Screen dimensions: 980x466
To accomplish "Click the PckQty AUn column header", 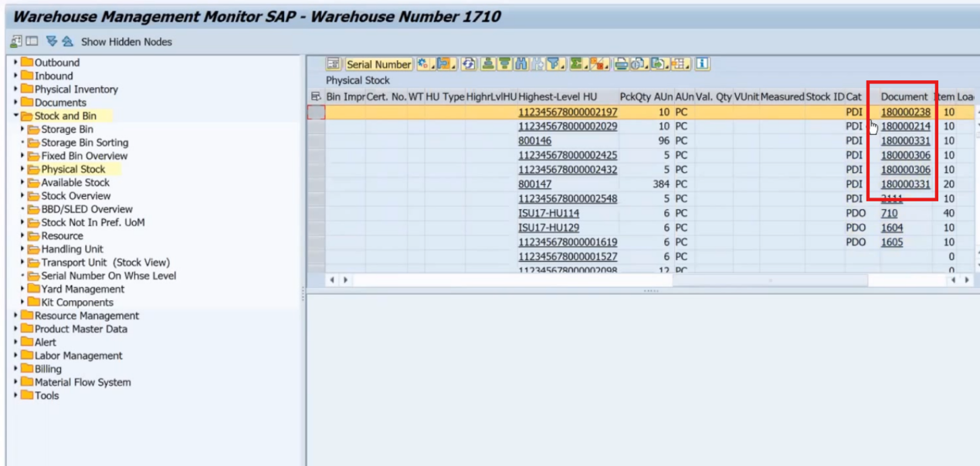I will 646,96.
